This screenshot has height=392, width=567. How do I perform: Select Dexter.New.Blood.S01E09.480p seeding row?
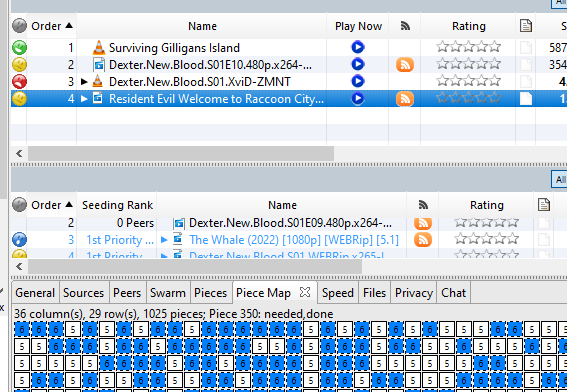(x=289, y=223)
